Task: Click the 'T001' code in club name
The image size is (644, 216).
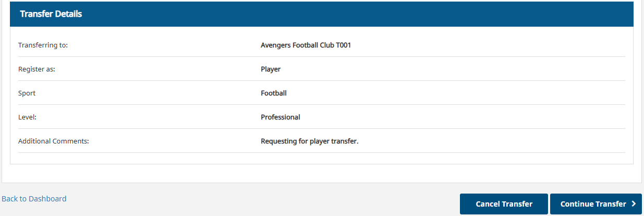Action: tap(343, 45)
